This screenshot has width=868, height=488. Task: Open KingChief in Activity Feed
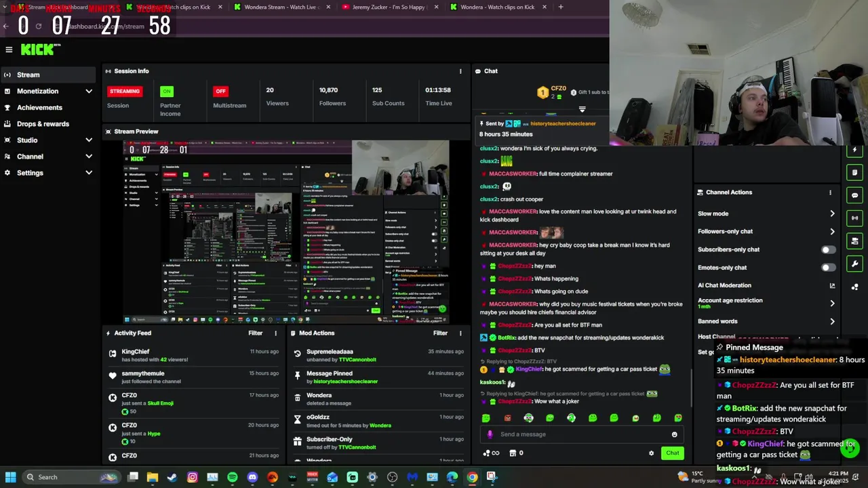click(136, 352)
